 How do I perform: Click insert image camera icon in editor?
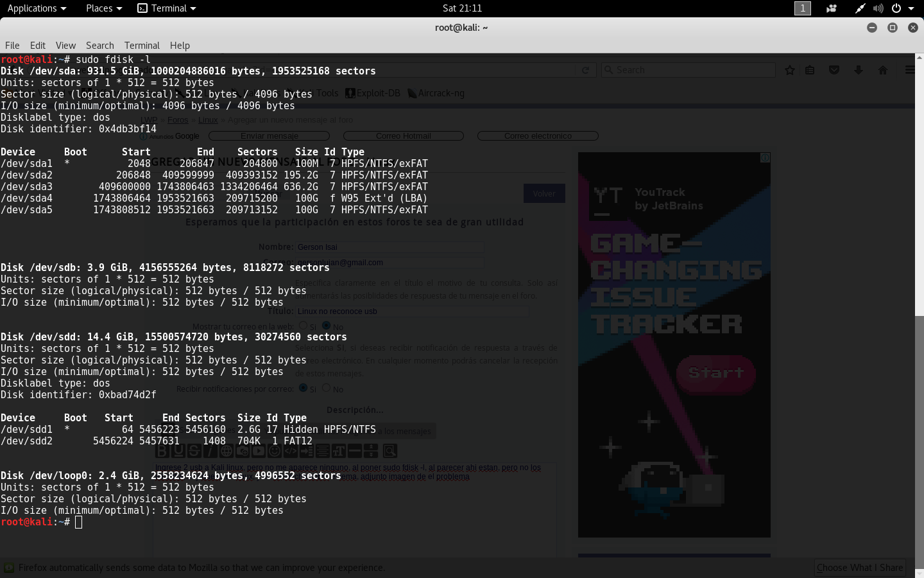pos(243,451)
